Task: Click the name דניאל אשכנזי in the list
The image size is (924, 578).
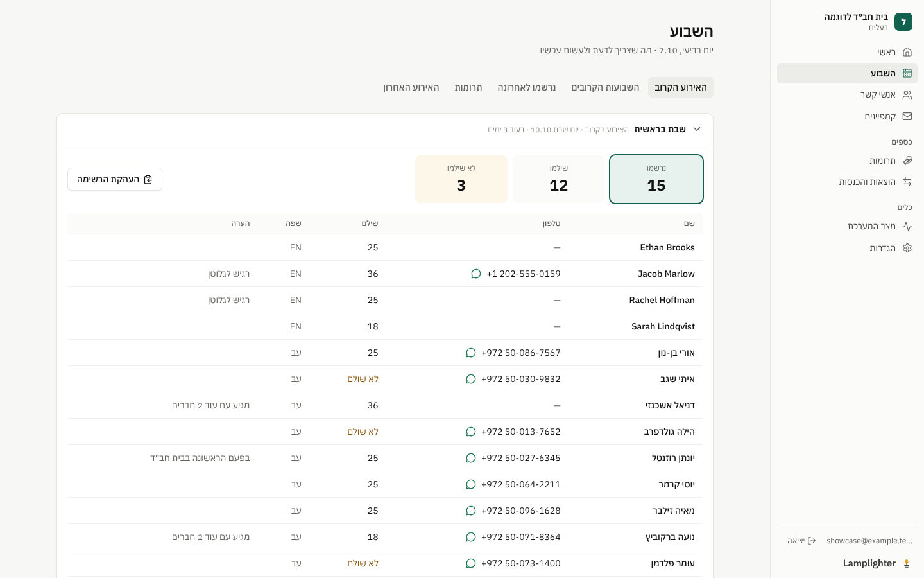Action: point(670,405)
